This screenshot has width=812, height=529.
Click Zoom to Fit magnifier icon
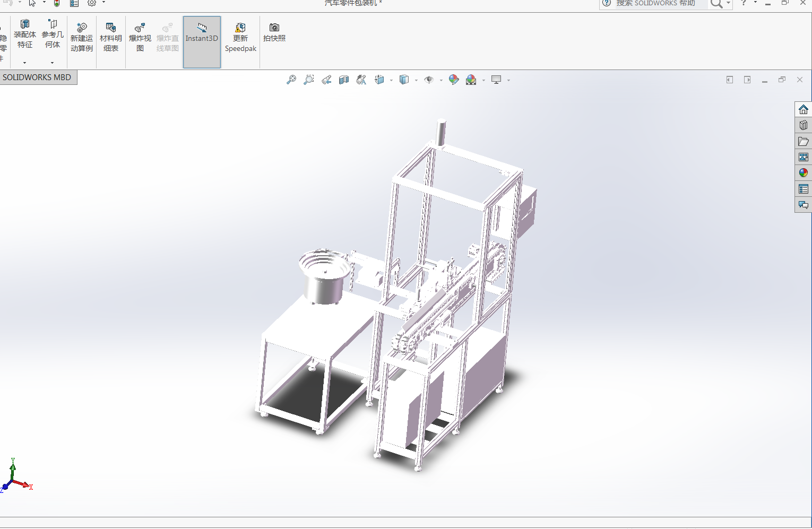[291, 80]
